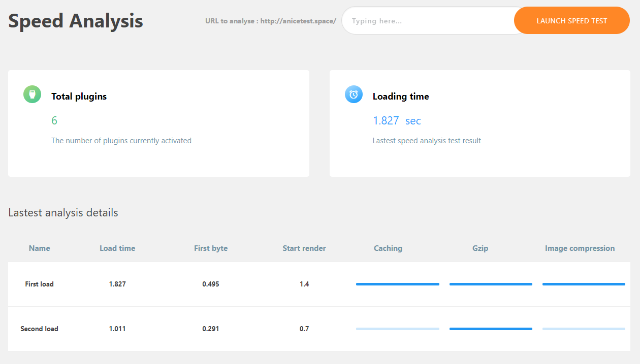Click Second load's Caching progress bar
This screenshot has width=640, height=364.
click(x=398, y=328)
